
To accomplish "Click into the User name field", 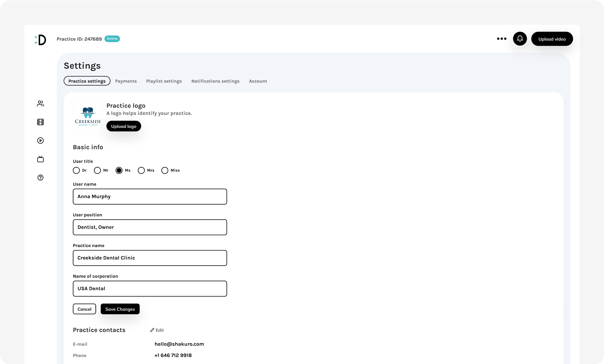I will point(150,197).
